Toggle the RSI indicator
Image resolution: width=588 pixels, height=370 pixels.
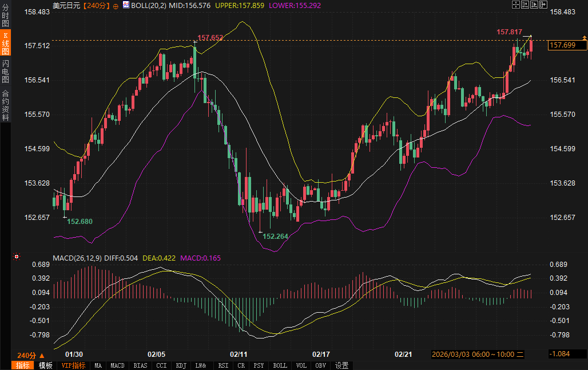pyautogui.click(x=223, y=365)
